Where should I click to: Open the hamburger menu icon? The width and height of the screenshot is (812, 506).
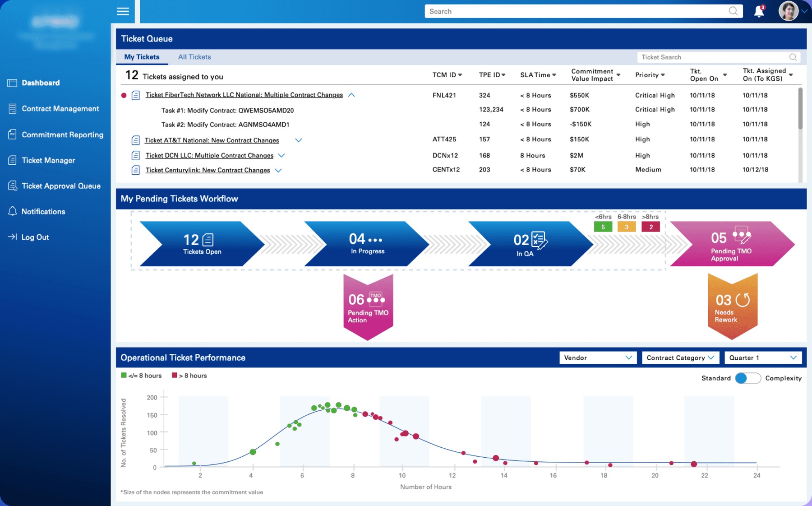123,11
